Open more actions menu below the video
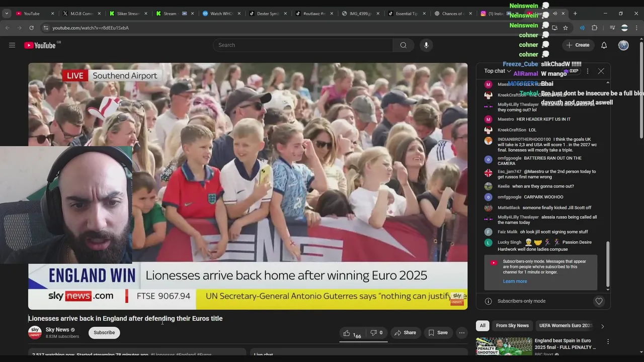 pos(462,333)
